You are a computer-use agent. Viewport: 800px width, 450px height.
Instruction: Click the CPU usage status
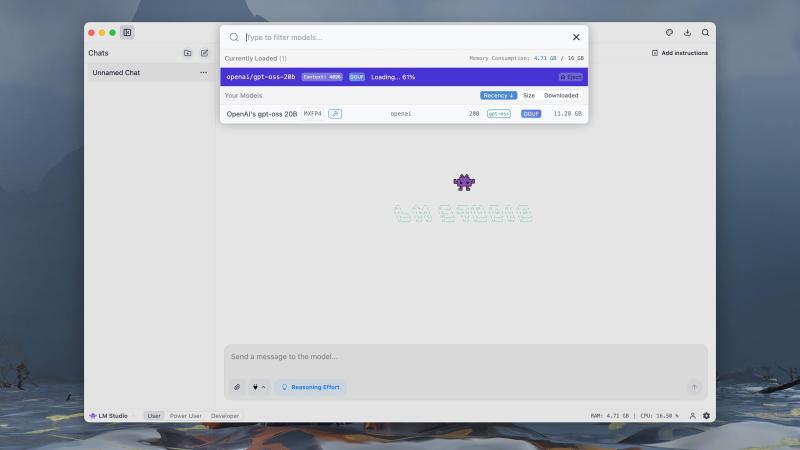tap(659, 416)
